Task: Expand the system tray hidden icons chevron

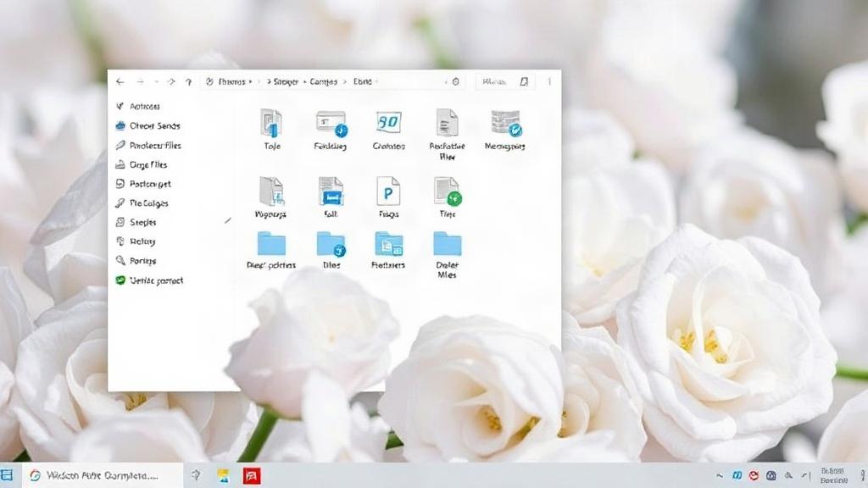Action: tap(719, 476)
